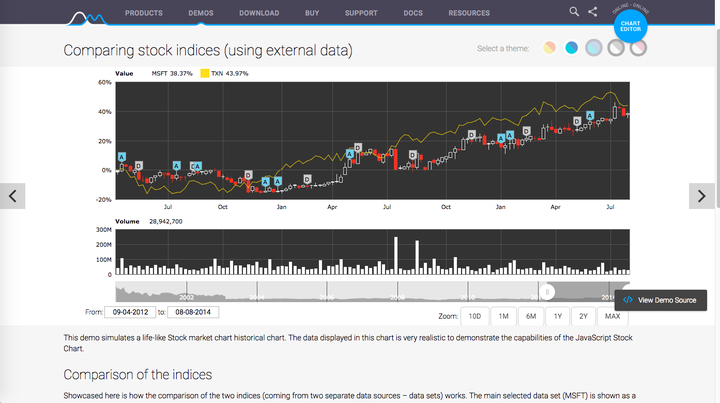Open the Docs nav item

click(x=413, y=13)
